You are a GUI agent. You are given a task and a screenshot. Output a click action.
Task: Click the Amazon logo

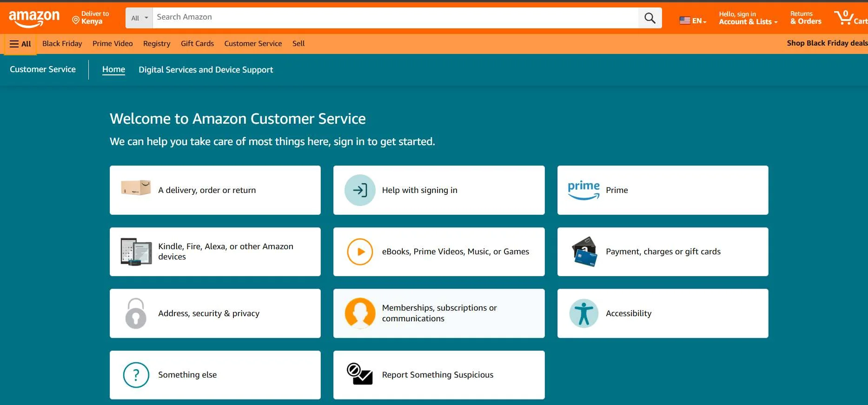point(34,19)
